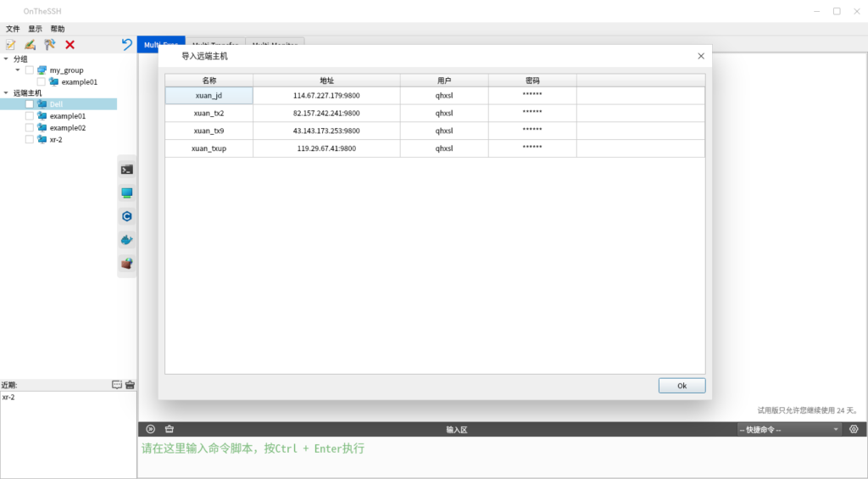Enable the my_group checkbox
The width and height of the screenshot is (868, 479).
click(x=30, y=70)
